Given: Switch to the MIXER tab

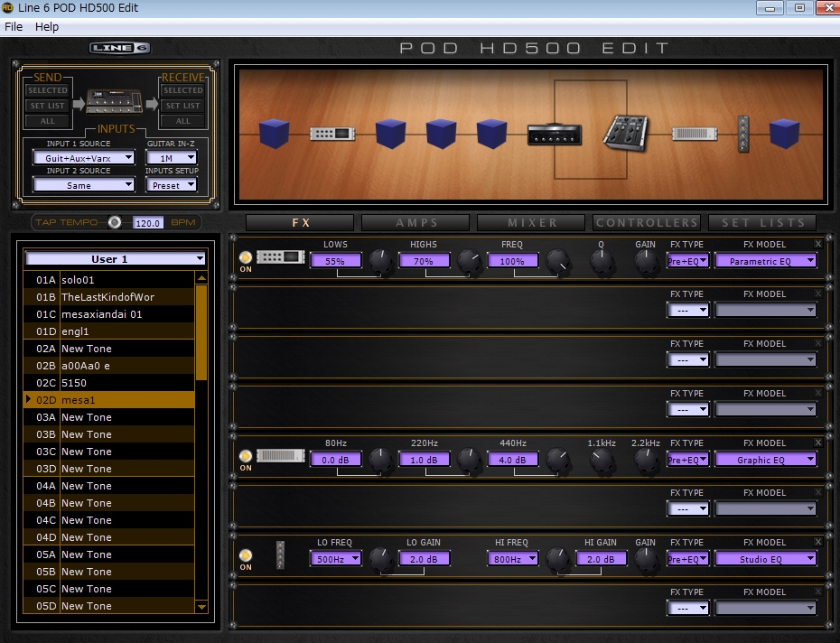Looking at the screenshot, I should coord(531,222).
